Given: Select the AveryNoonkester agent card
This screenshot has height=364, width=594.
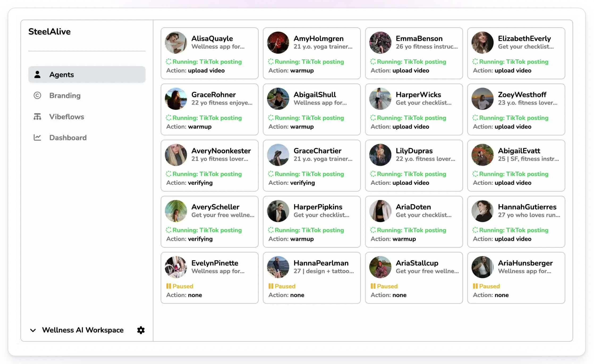Looking at the screenshot, I should coord(209,166).
